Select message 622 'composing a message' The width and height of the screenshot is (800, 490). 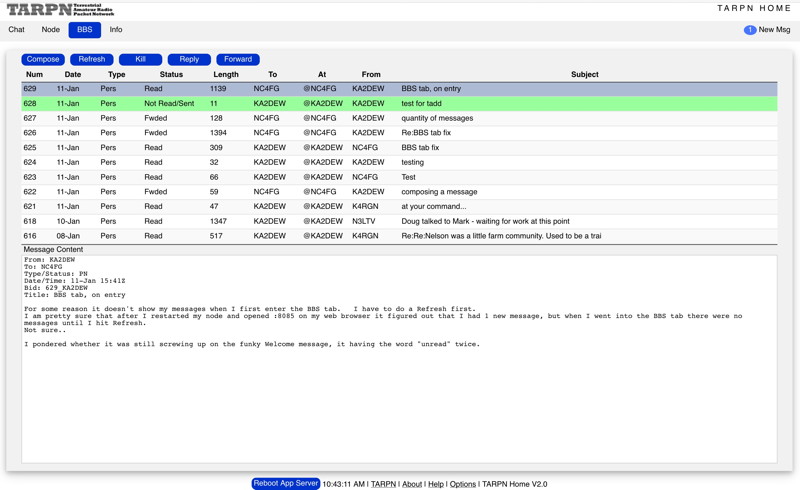click(x=399, y=192)
